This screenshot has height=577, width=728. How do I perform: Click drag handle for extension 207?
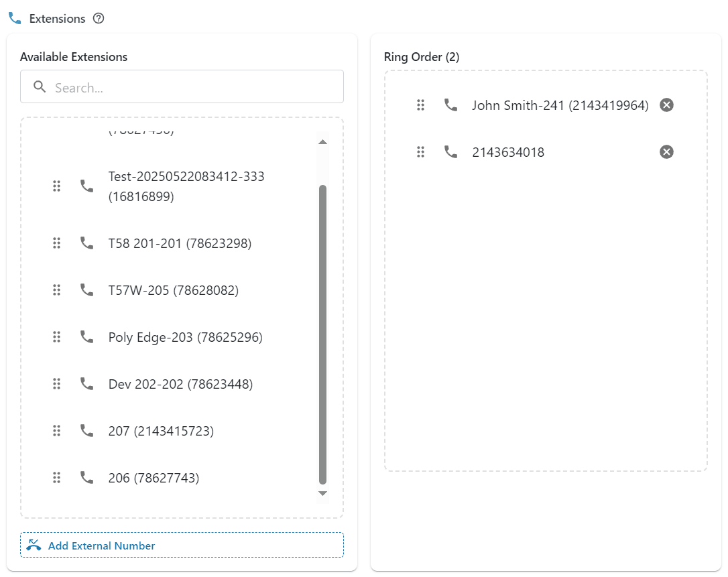pyautogui.click(x=57, y=431)
